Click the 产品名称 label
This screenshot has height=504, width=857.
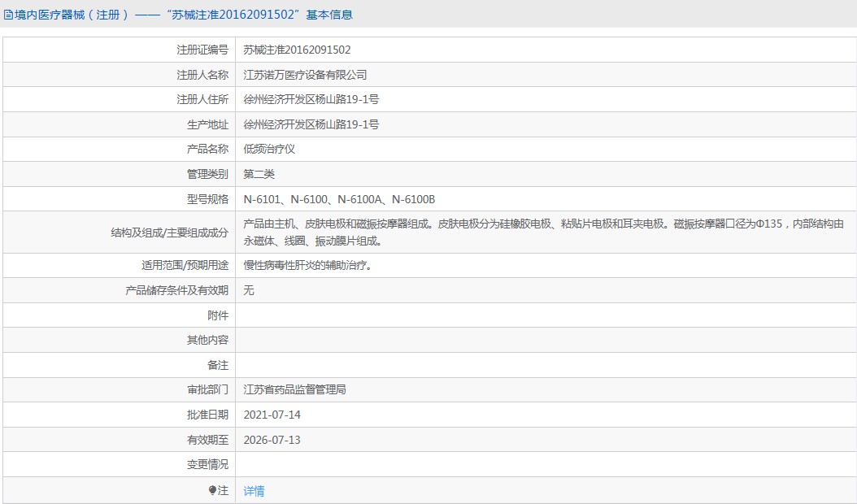pyautogui.click(x=207, y=149)
